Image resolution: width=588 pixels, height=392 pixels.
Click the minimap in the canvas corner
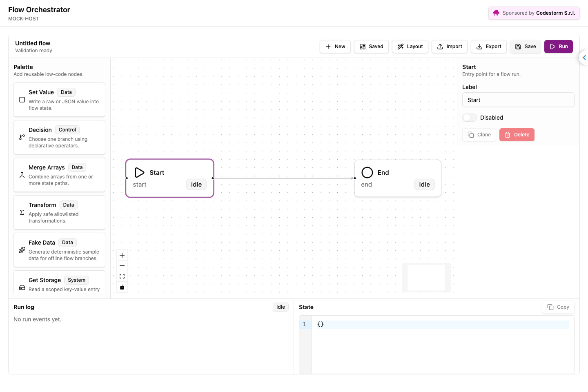(426, 278)
